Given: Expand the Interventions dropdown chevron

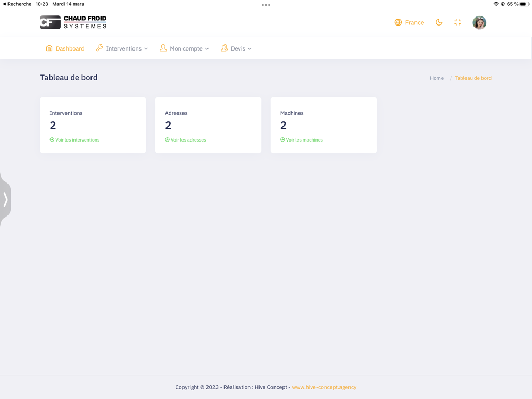Looking at the screenshot, I should pyautogui.click(x=146, y=49).
